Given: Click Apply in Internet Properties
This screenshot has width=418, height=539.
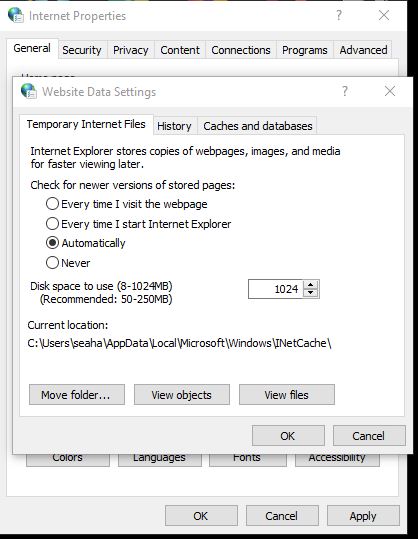Looking at the screenshot, I should pyautogui.click(x=363, y=516).
